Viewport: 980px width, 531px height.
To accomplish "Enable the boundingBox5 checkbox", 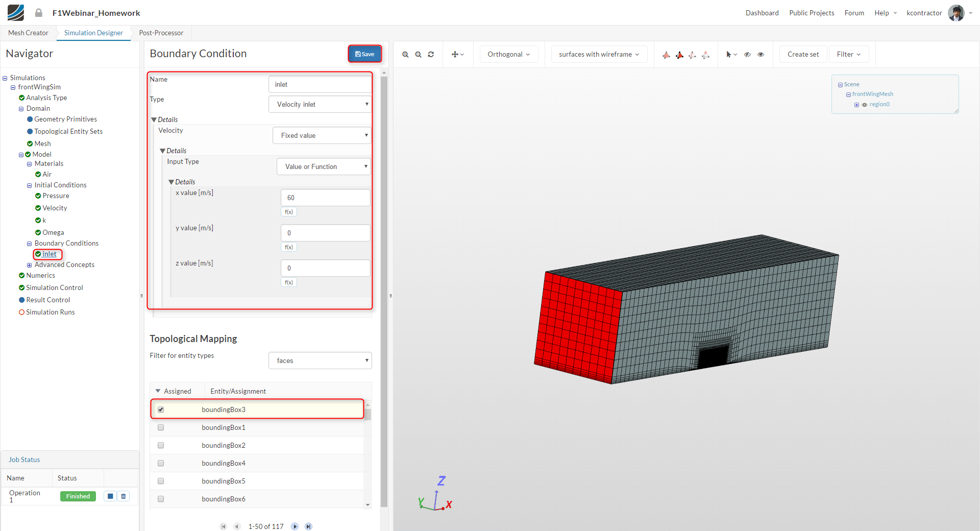I will point(161,481).
